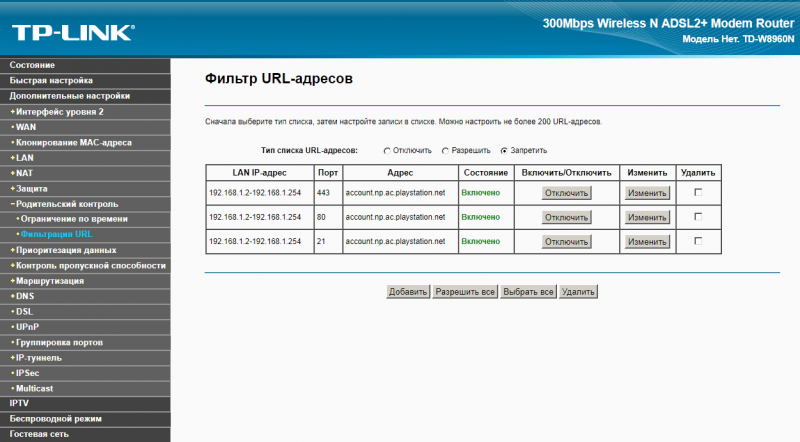
Task: Select the Отключить radio button for list type
Action: pyautogui.click(x=387, y=150)
